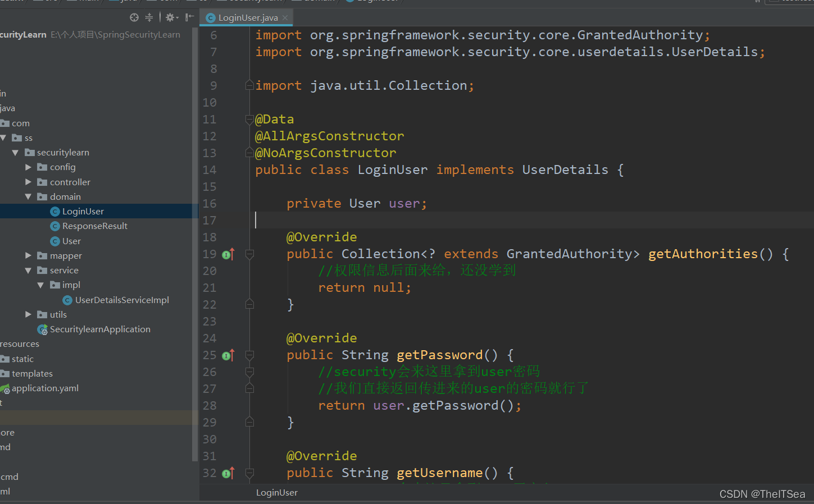This screenshot has width=814, height=504.
Task: Expand the config folder arrow
Action: click(28, 167)
